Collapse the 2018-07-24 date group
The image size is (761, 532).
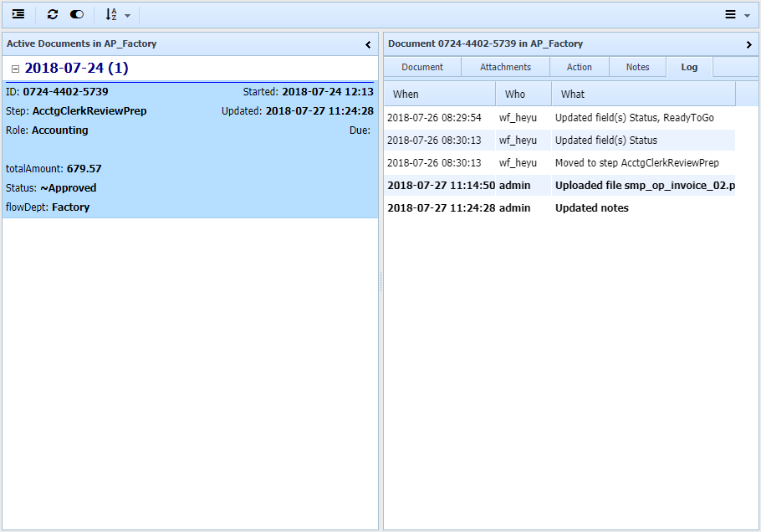pos(15,69)
